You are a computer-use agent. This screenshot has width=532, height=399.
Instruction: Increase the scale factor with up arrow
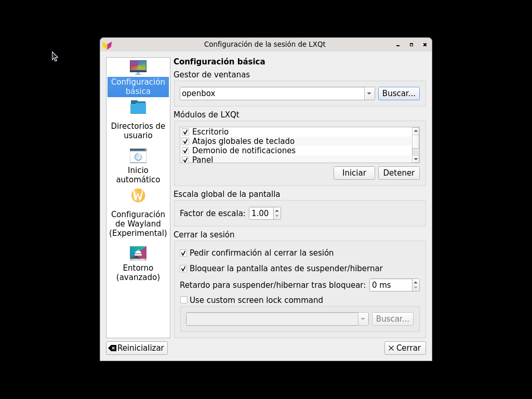(277, 210)
